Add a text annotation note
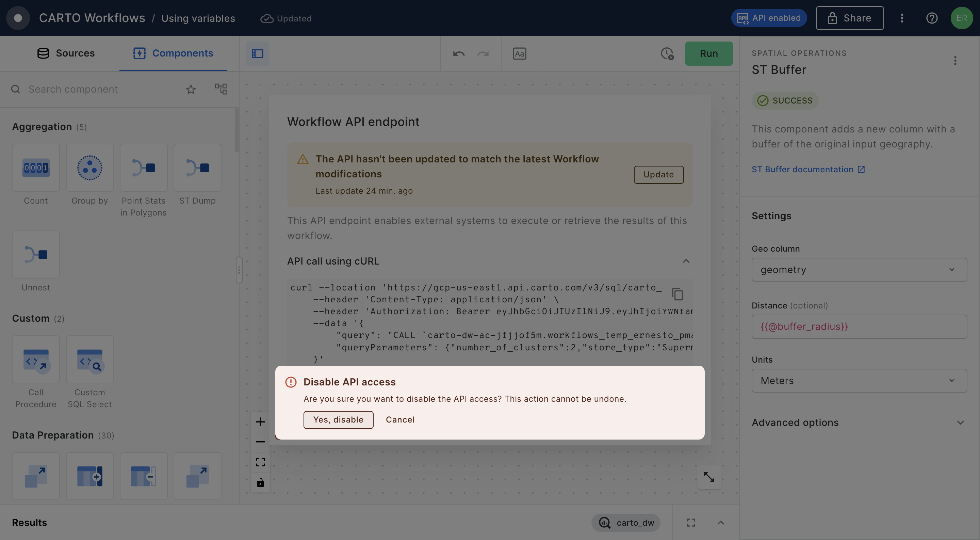The width and height of the screenshot is (980, 540). (x=519, y=54)
